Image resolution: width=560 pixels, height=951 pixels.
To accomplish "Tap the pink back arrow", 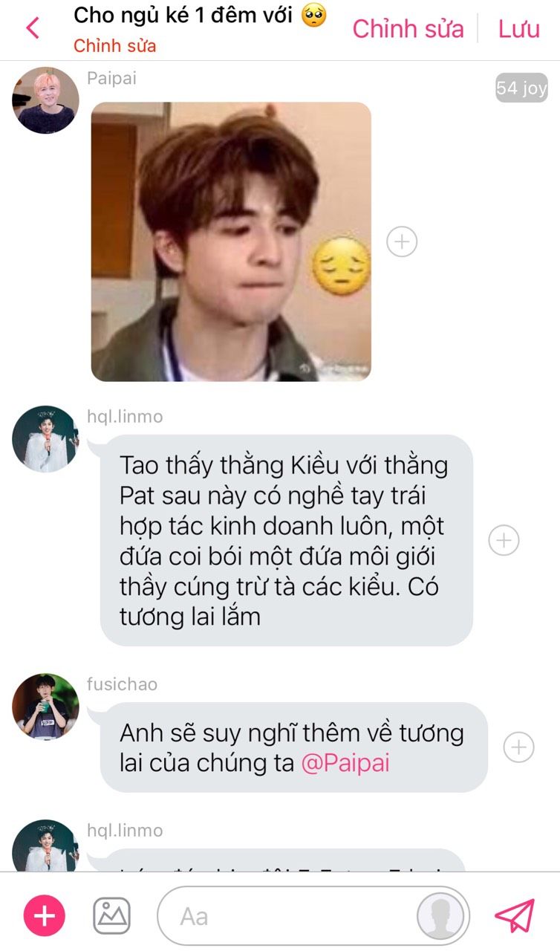I will tap(32, 28).
